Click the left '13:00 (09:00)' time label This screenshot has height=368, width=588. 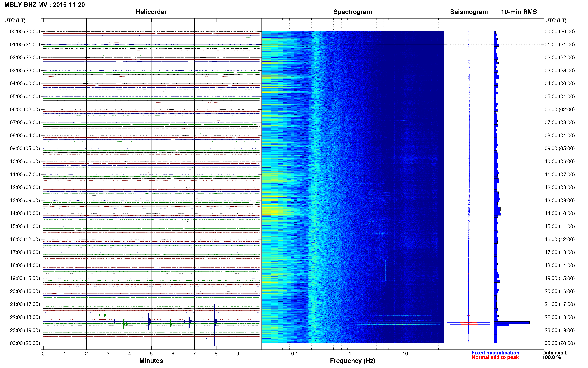pos(25,200)
